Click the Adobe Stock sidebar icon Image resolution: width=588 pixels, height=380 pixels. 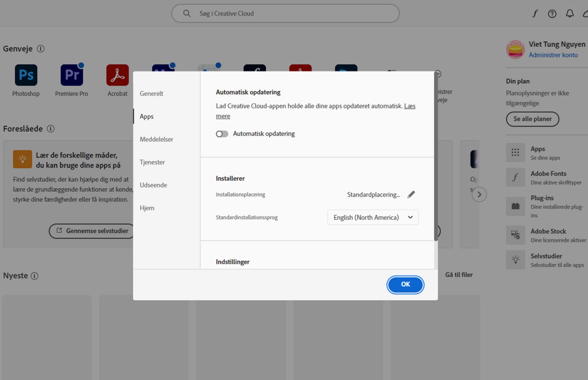click(515, 235)
